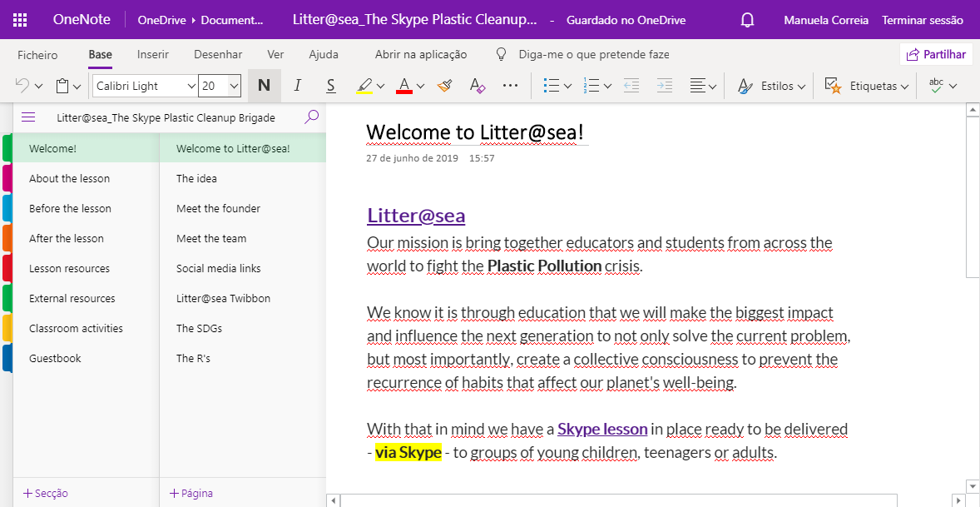980x507 pixels.
Task: Add a new page with + Página
Action: tap(191, 493)
